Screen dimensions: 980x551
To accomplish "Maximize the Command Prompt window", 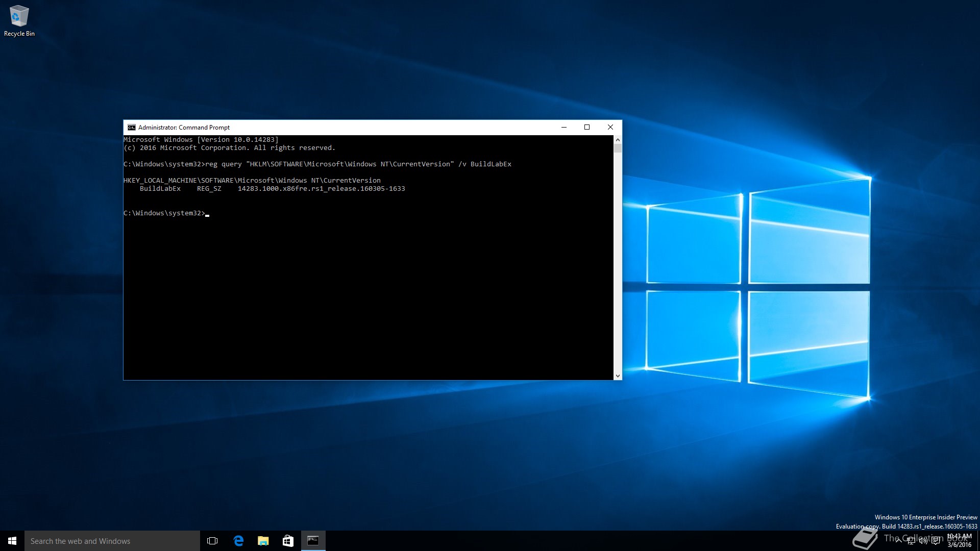I will click(587, 128).
